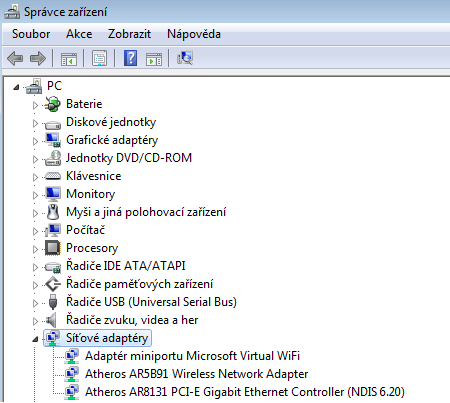This screenshot has width=450, height=403.
Task: Select the Procesory chip icon
Action: click(53, 248)
